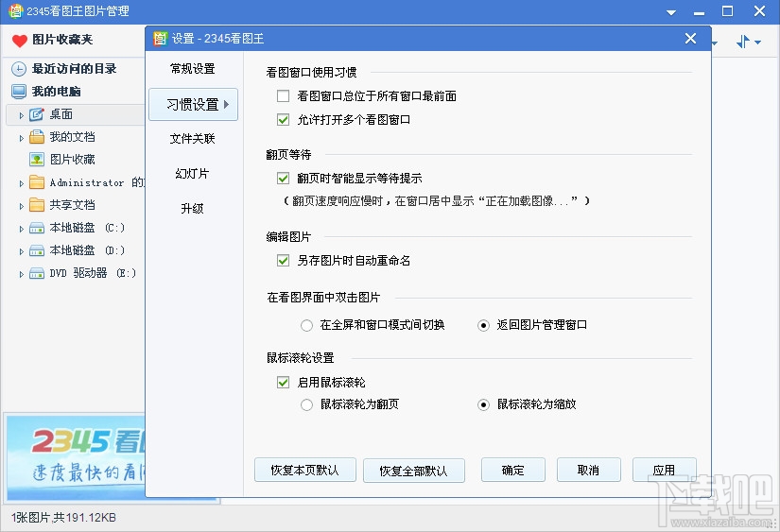Viewport: 780px width, 532px height.
Task: Open the sort order dropdown arrow
Action: coord(757,43)
